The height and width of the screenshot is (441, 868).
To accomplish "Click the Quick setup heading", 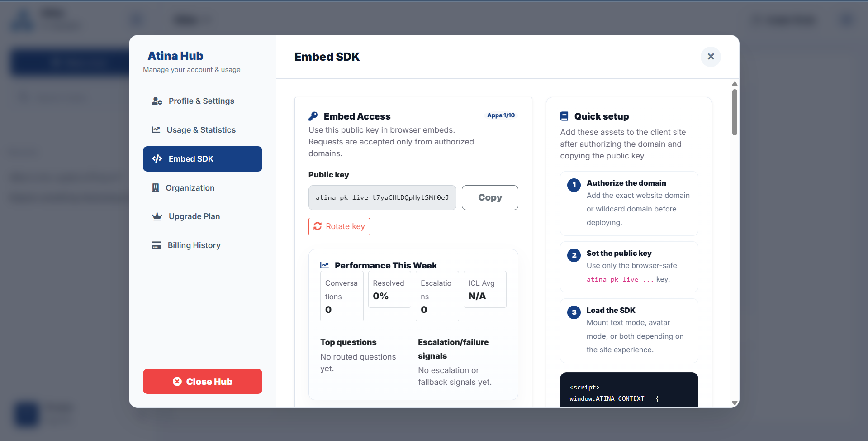I will [602, 116].
